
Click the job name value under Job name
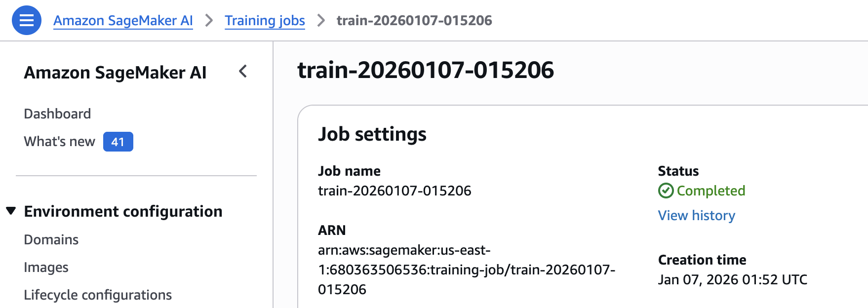point(395,191)
